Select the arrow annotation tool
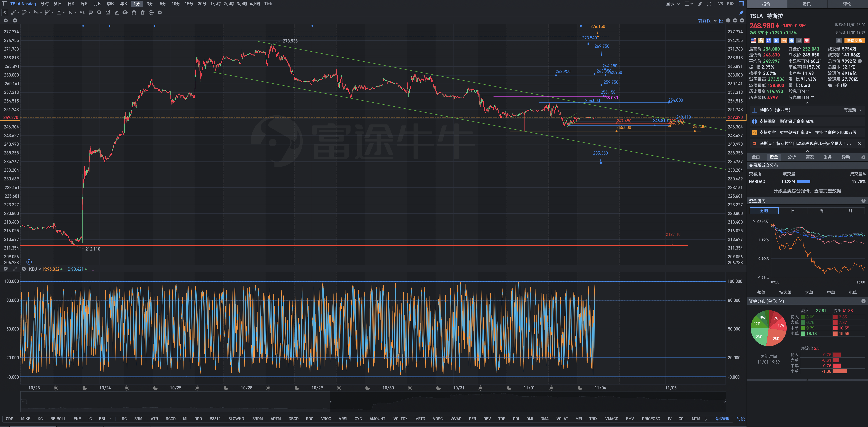The width and height of the screenshot is (868, 427). pyautogui.click(x=70, y=12)
